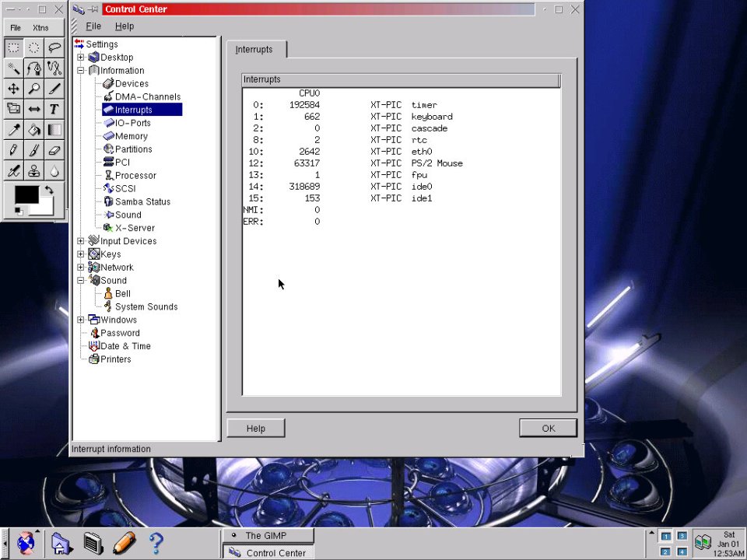Expand the Windows settings branch
747x560 pixels.
pos(80,320)
